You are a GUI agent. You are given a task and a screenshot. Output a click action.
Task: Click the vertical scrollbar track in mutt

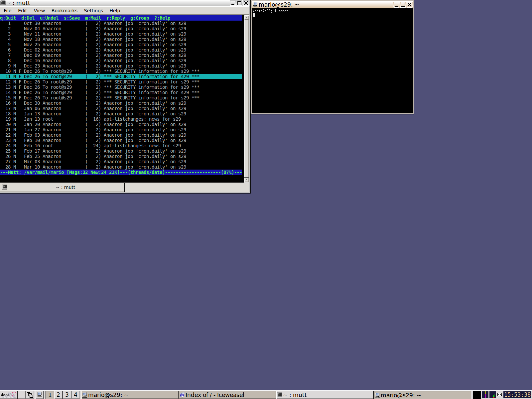click(x=246, y=99)
